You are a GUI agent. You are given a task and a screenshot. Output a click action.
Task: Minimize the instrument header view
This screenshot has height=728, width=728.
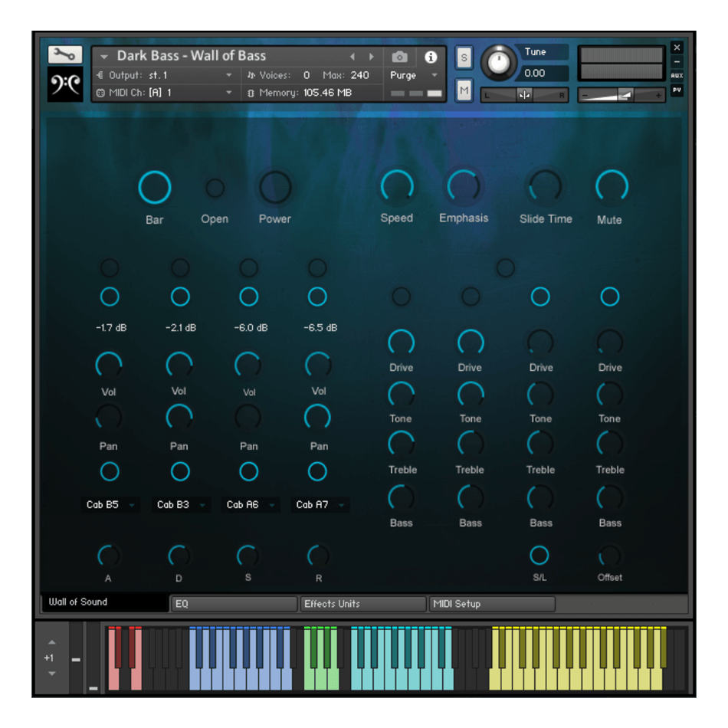coord(677,62)
